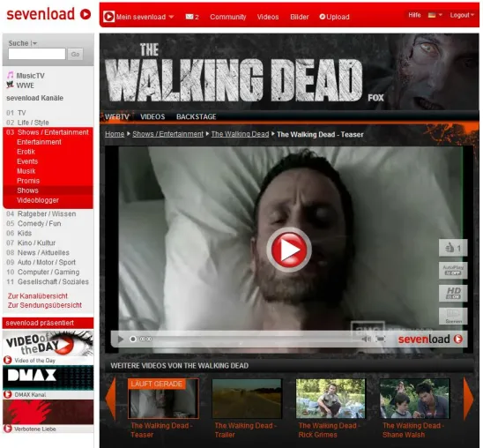Click the video progress seek knob

133,339
